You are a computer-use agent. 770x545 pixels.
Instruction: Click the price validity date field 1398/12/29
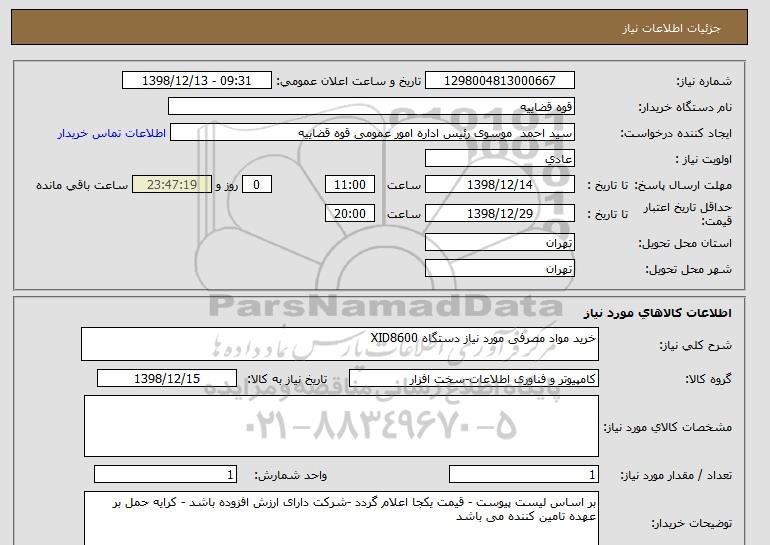tap(499, 214)
